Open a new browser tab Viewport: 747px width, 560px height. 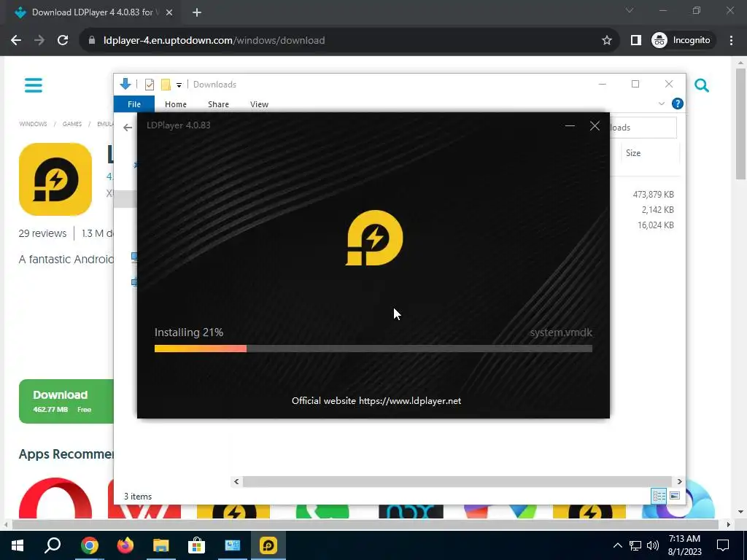pos(197,12)
